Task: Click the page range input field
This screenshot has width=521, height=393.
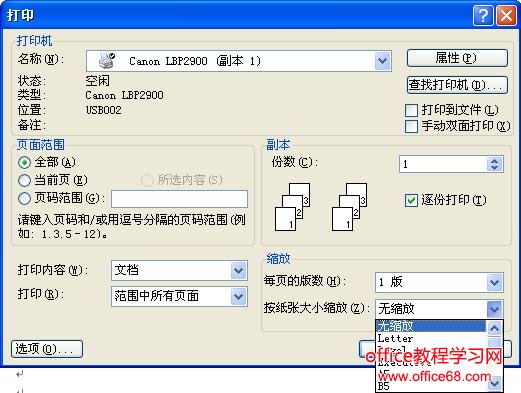Action: [179, 199]
